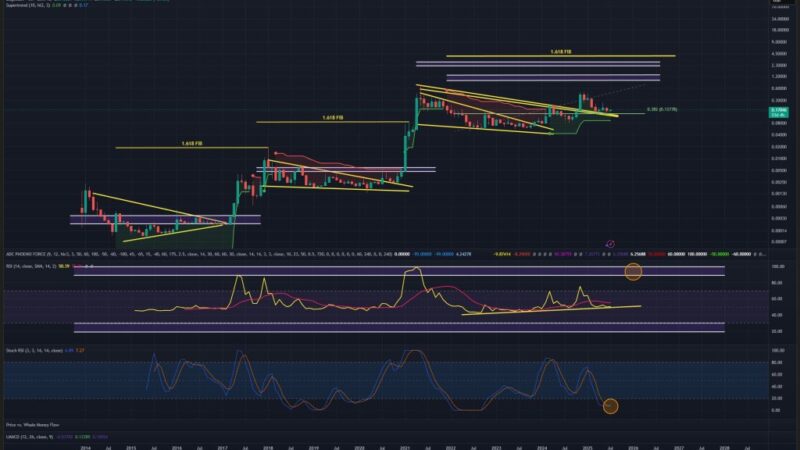
Task: Click the 2021 label on the time axis
Action: pos(405,447)
